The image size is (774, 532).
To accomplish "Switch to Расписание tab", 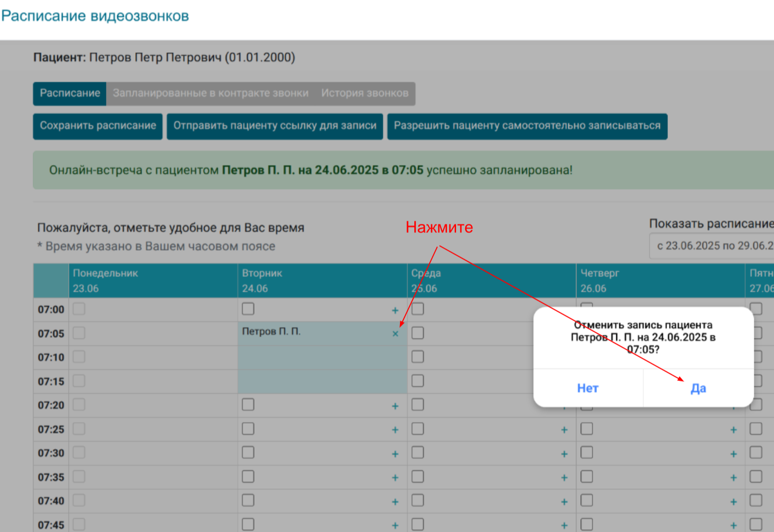I will 70,93.
